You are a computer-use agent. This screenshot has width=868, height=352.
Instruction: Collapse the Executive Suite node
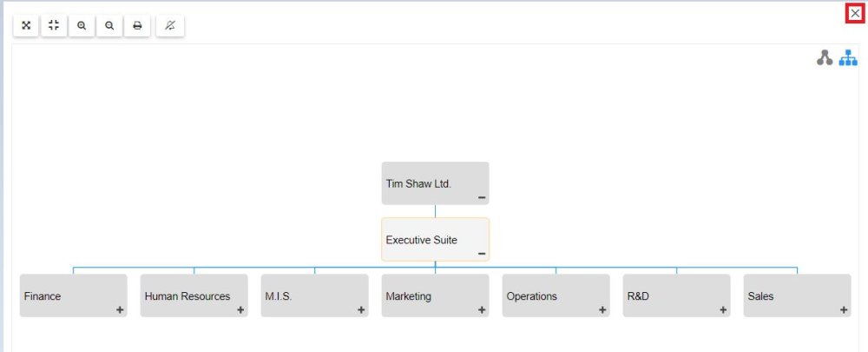[482, 254]
